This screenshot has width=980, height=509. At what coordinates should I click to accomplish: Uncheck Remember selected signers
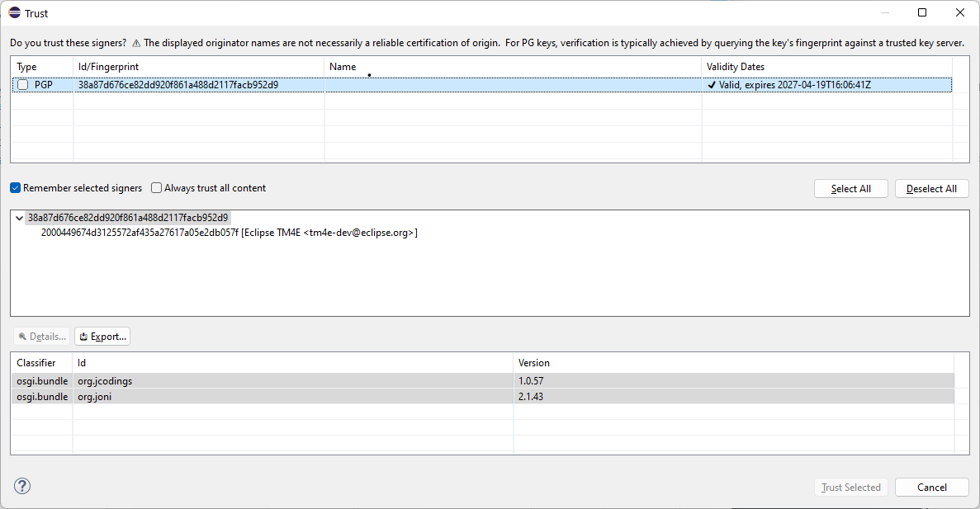(16, 188)
